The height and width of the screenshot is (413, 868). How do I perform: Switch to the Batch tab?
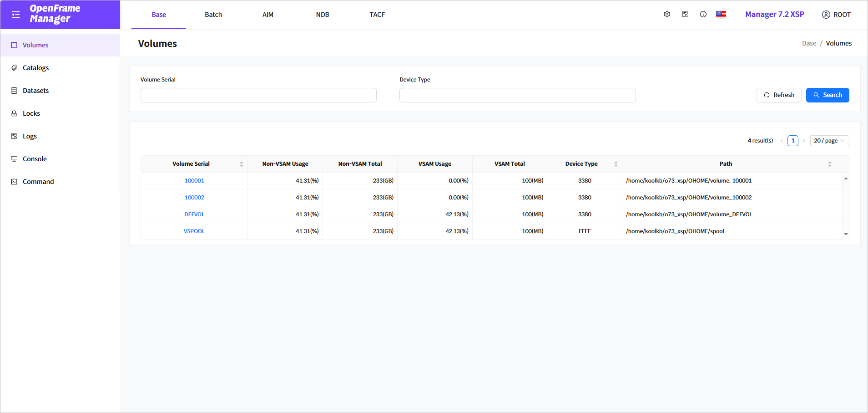point(213,15)
